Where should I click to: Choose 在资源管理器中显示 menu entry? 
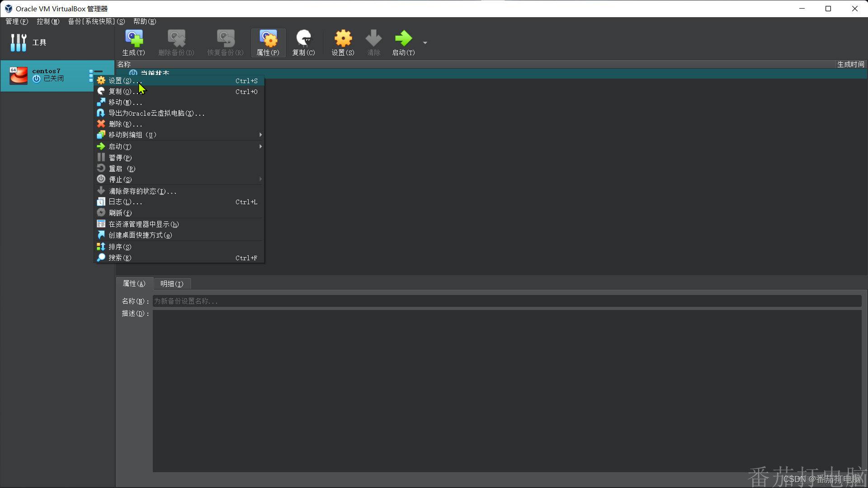[179, 225]
